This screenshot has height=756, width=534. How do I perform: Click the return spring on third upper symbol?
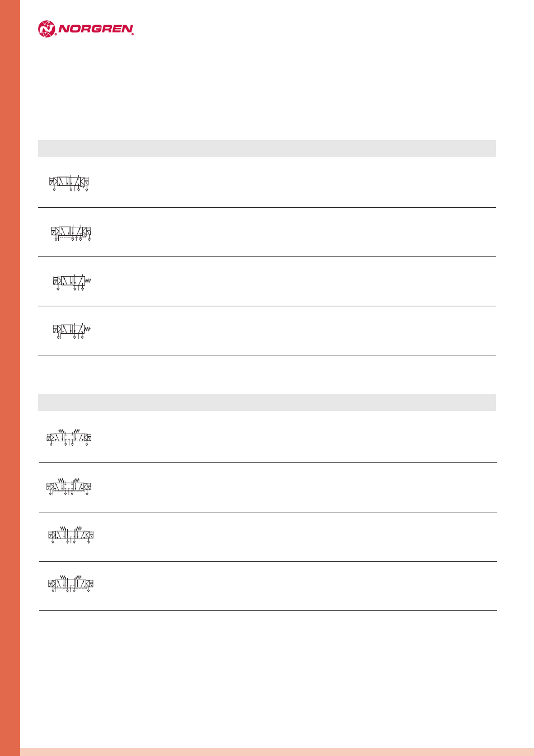tap(87, 280)
